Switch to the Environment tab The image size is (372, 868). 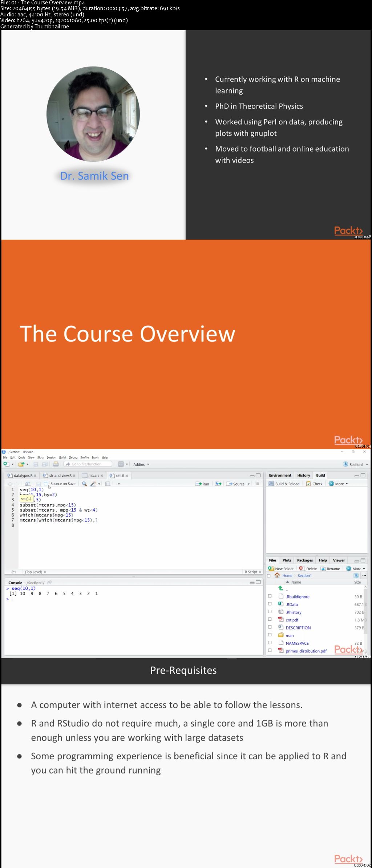(x=280, y=475)
